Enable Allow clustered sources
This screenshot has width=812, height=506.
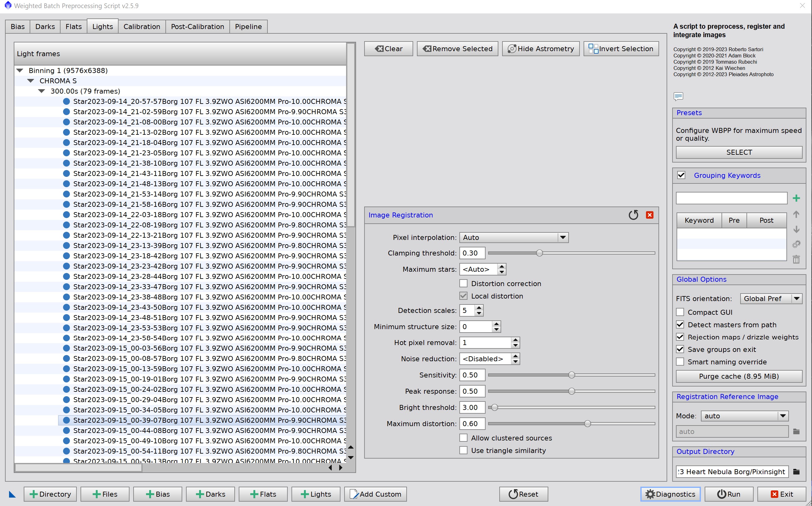[463, 438]
